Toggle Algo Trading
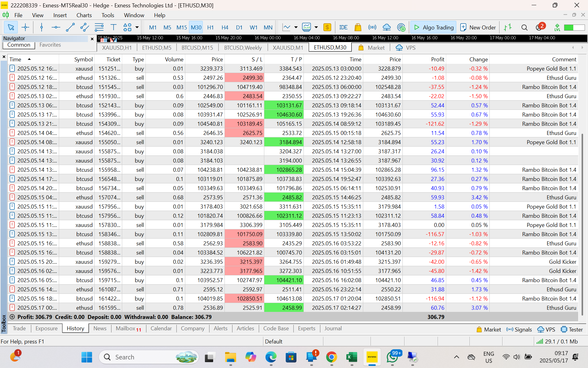This screenshot has width=588, height=368. (x=433, y=28)
